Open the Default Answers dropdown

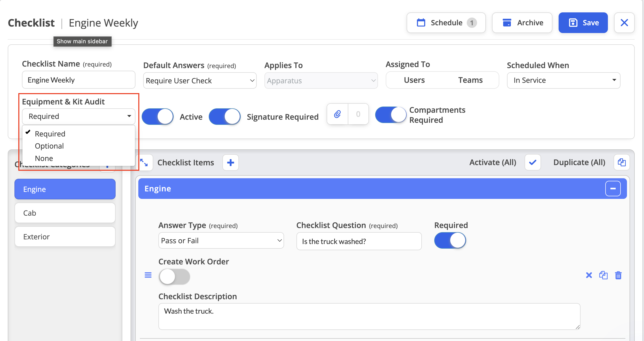click(200, 81)
